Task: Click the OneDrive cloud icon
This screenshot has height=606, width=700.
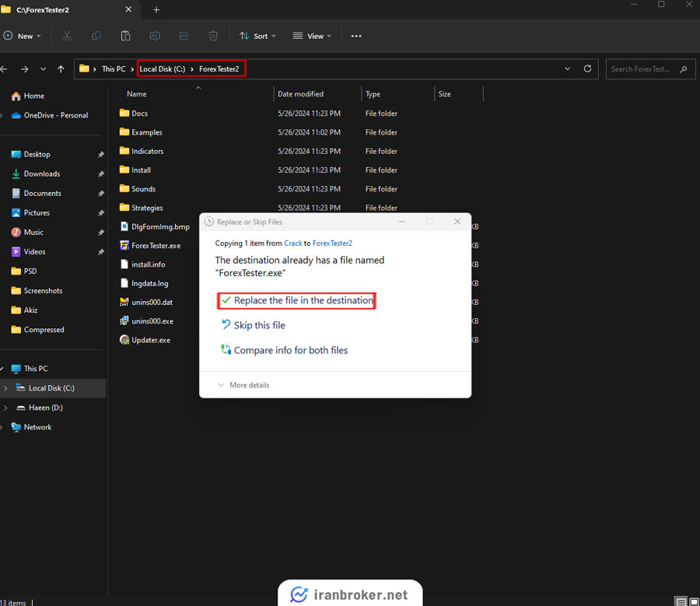Action: (x=16, y=116)
